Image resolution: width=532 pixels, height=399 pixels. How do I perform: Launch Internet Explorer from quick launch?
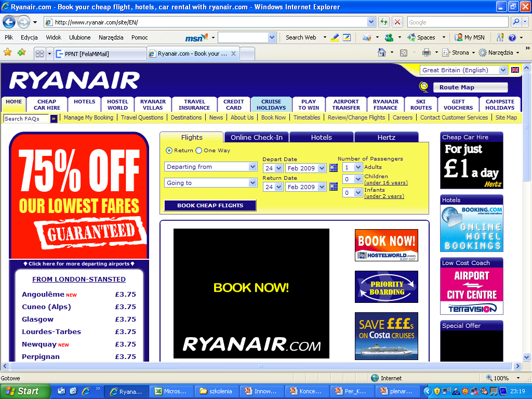tap(86, 391)
